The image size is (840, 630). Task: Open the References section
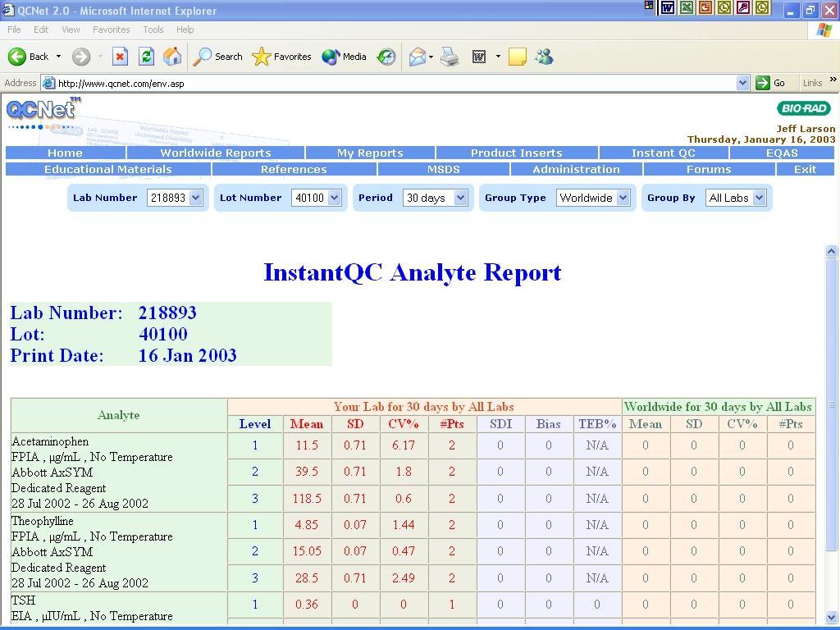[294, 169]
